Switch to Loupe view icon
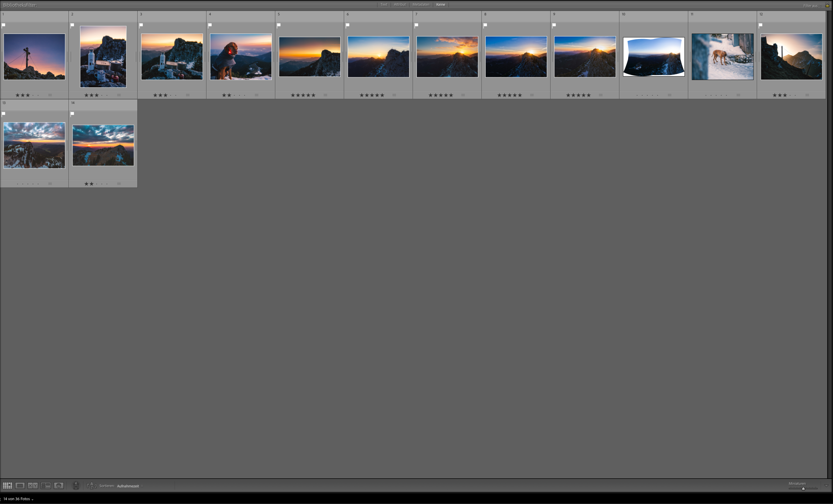Viewport: 833px width, 504px height. (x=20, y=486)
